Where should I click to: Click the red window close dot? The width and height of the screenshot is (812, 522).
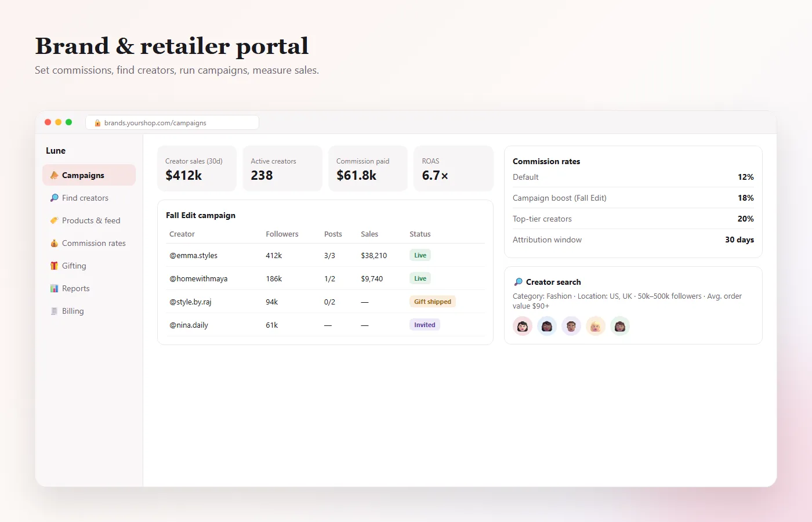click(x=48, y=122)
